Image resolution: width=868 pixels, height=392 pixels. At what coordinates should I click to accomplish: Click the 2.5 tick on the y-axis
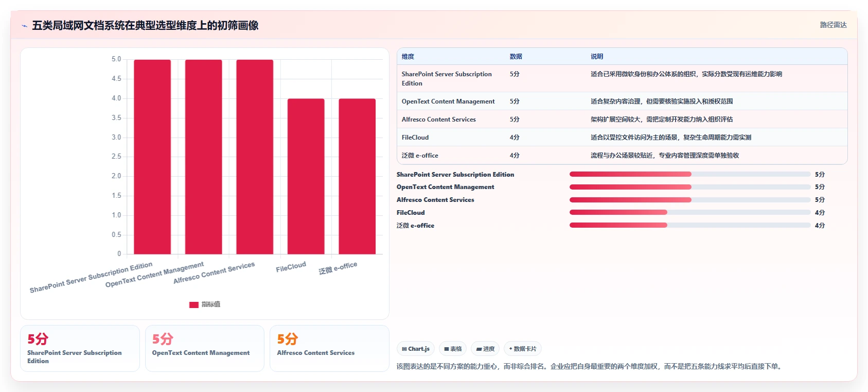coord(116,157)
